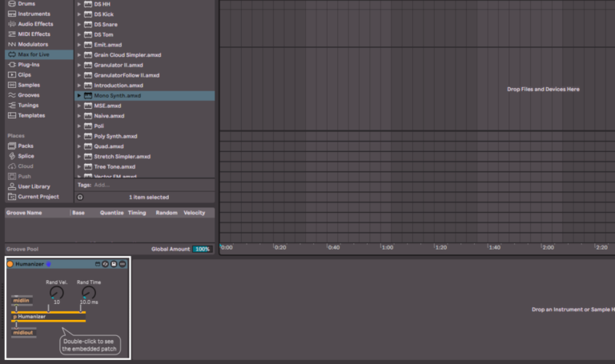Screen dimensions: 615x364
Task: Expand Granulator II.amxd entry
Action: click(x=78, y=65)
